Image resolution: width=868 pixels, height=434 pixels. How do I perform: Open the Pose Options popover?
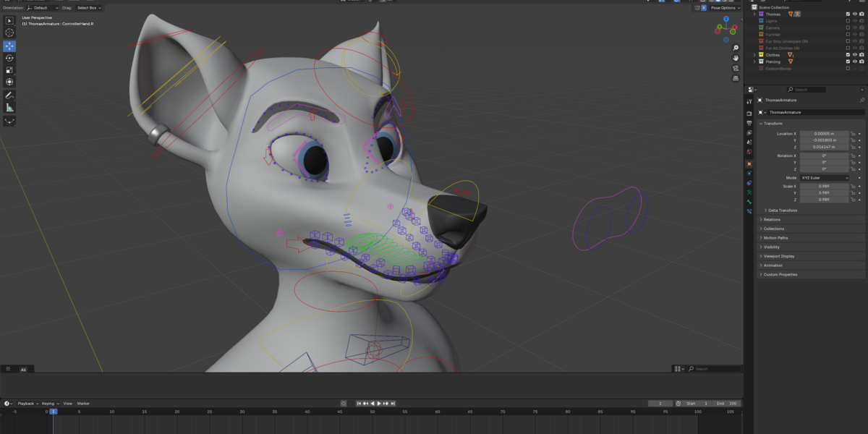(x=725, y=8)
